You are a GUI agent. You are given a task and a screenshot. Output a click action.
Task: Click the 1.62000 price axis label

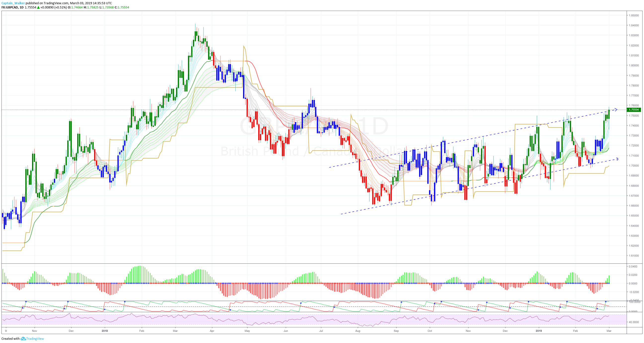634,246
